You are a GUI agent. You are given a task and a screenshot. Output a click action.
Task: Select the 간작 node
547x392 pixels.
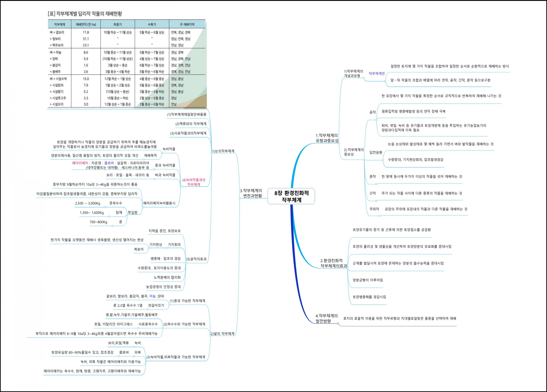373,193
